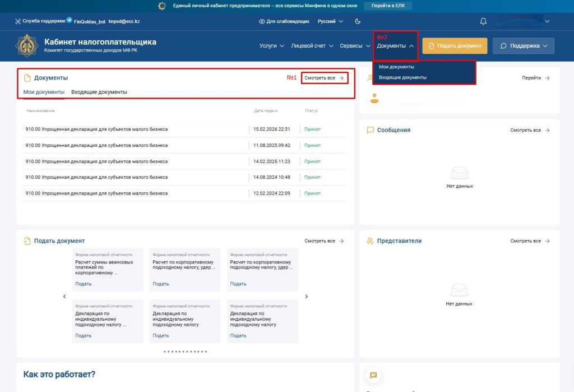This screenshot has height=392, width=574.
Task: Open the FinQoldau_bot Telegram icon link
Action: coord(69,20)
